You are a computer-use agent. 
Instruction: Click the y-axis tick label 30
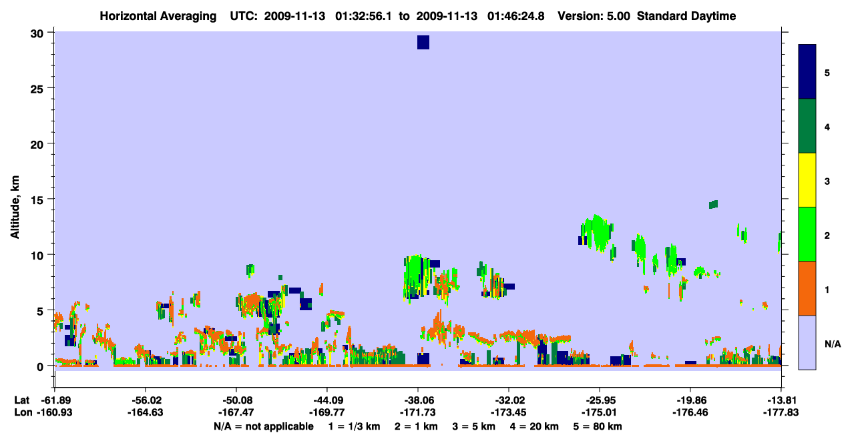pyautogui.click(x=39, y=33)
